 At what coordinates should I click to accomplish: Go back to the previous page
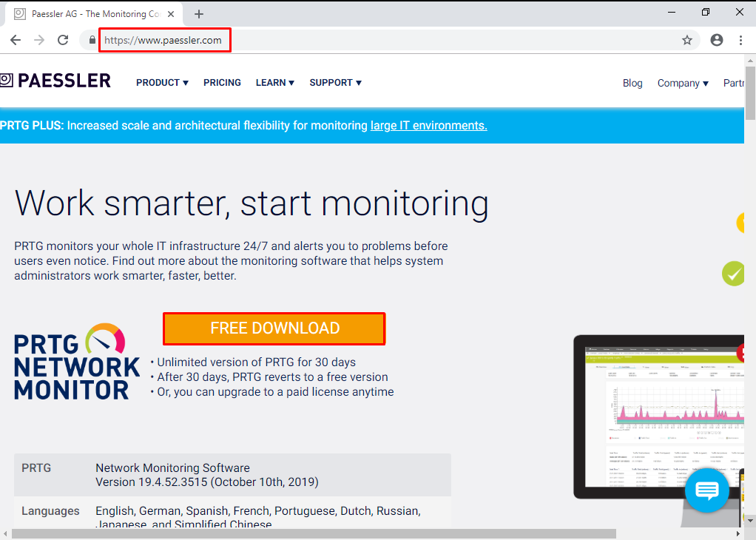click(16, 40)
